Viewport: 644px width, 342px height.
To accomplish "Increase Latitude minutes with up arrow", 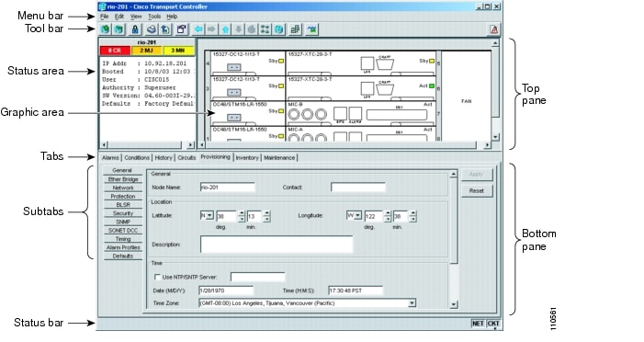I will (267, 213).
